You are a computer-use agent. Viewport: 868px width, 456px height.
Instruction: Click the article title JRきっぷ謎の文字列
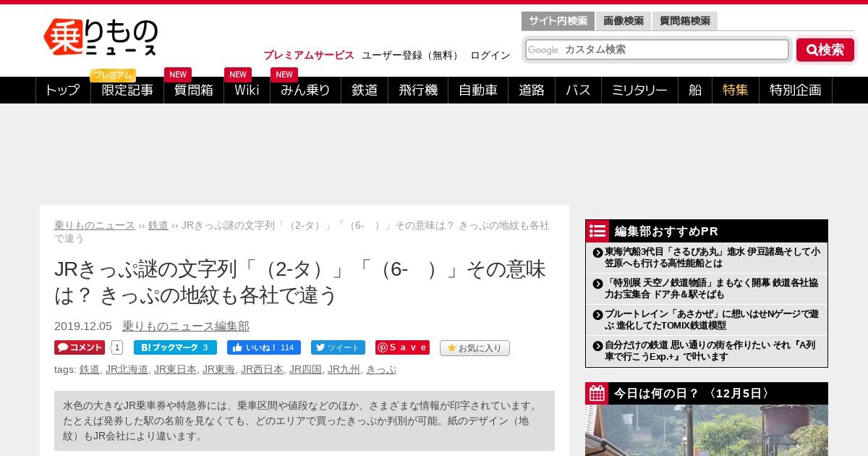coord(300,282)
